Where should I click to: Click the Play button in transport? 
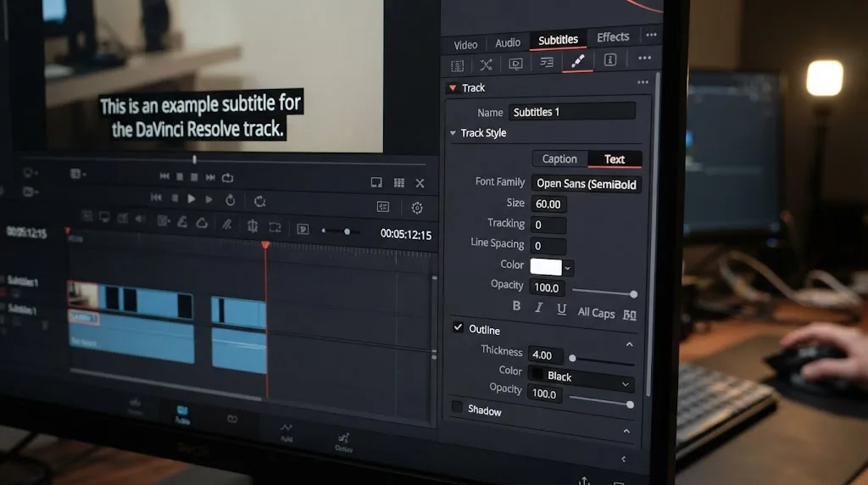click(191, 198)
